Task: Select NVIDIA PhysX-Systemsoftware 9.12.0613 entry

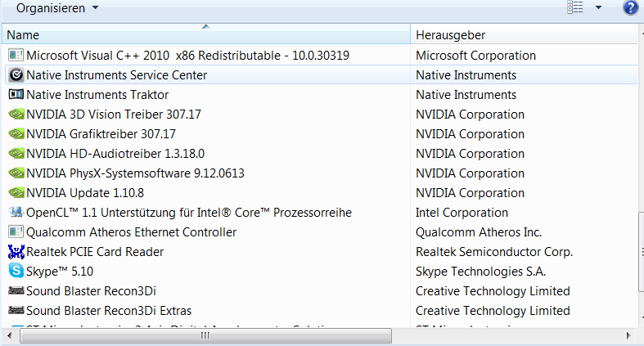Action: [135, 173]
